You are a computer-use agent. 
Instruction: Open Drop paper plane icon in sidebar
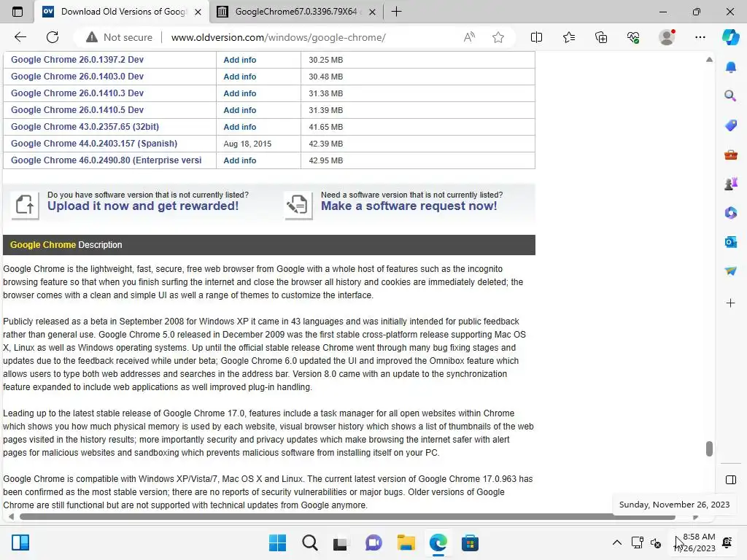[731, 271]
